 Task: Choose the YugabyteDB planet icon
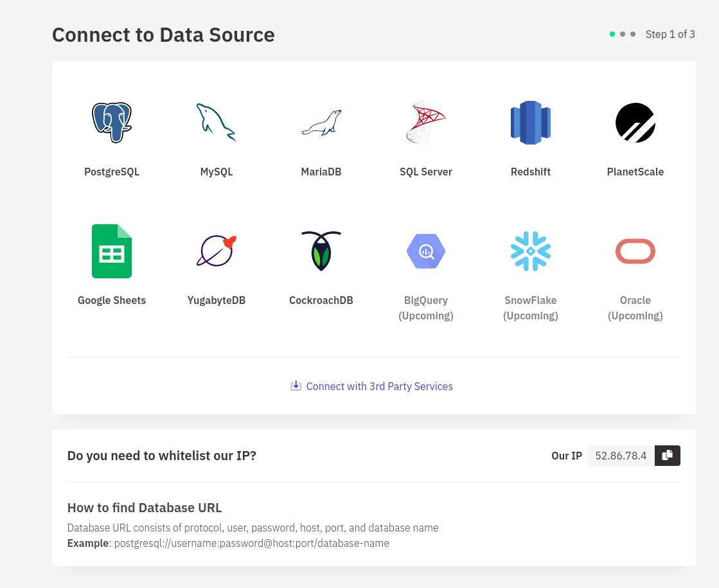(x=217, y=251)
